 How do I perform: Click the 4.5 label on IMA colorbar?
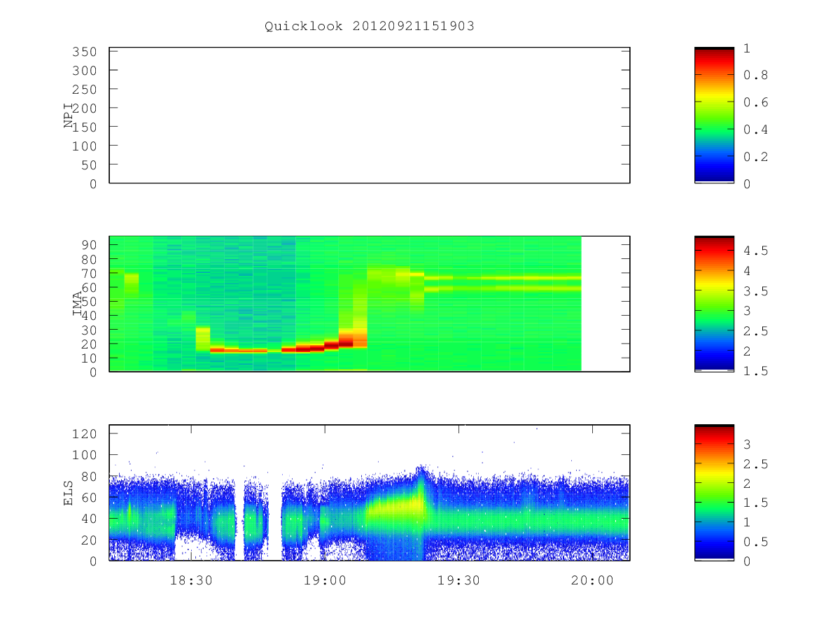(x=755, y=250)
